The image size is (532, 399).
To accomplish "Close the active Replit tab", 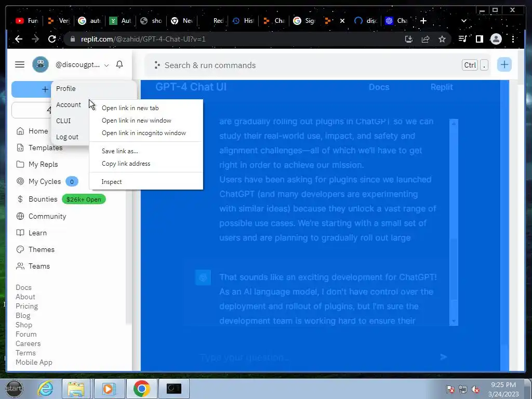I will pos(342,21).
